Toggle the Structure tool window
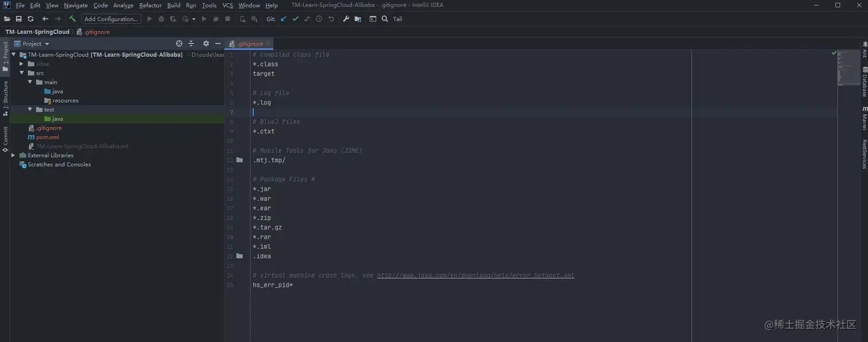This screenshot has width=868, height=342. point(5,99)
